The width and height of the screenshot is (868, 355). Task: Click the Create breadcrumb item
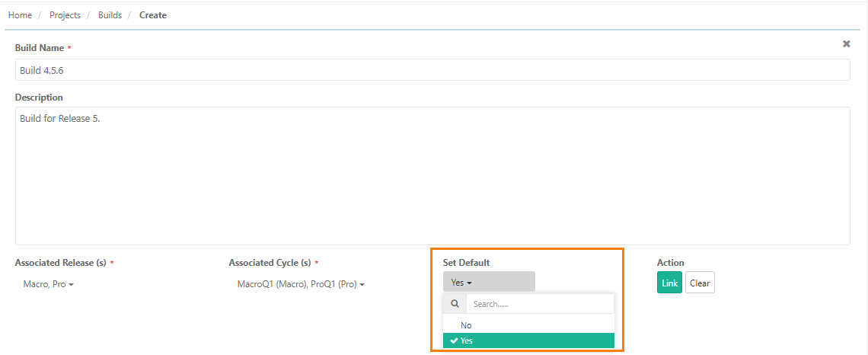click(x=153, y=15)
